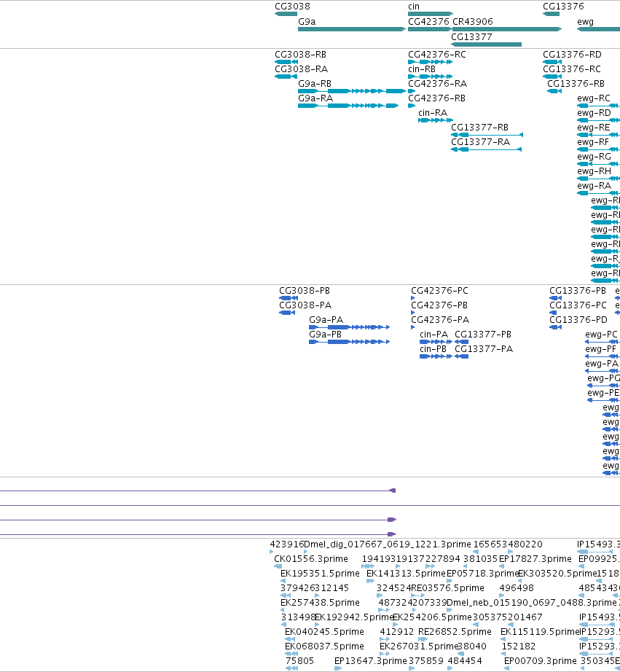
Task: Open the CG13377-RA transcript label
Action: (x=480, y=142)
